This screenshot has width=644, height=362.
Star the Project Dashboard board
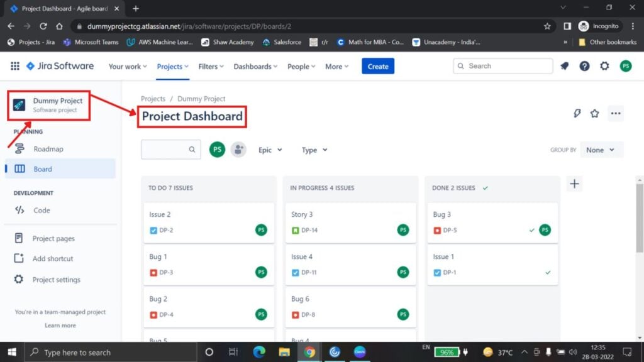click(594, 113)
